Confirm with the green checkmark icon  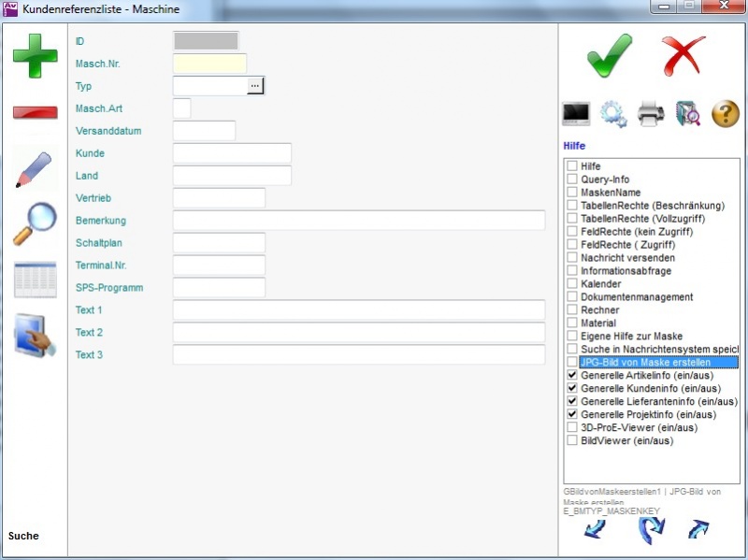(x=610, y=56)
